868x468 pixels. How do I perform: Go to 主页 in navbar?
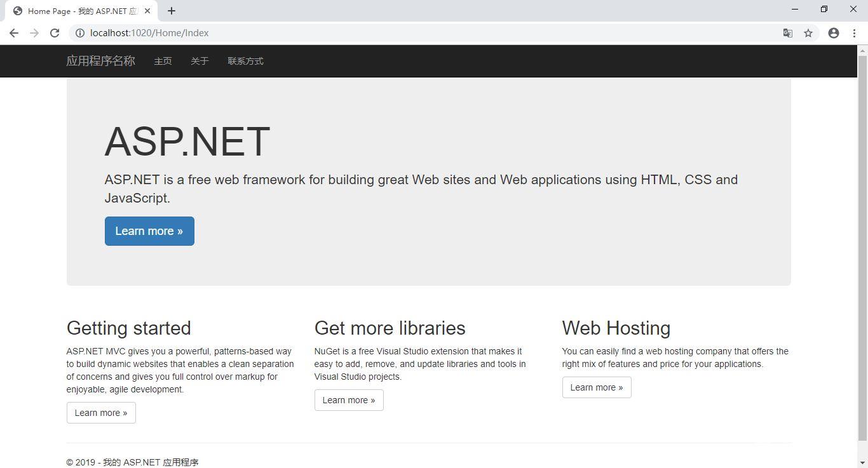pyautogui.click(x=163, y=61)
